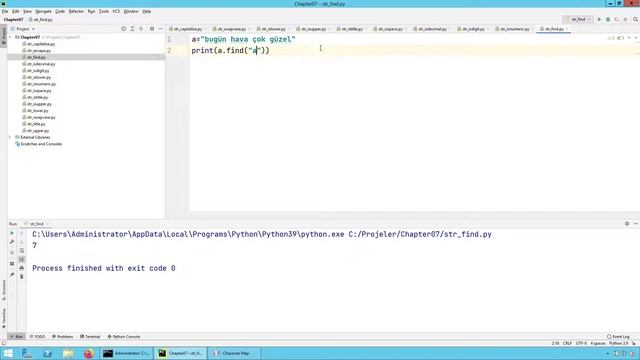The height and width of the screenshot is (360, 640).
Task: Hide the Project panel with minus icon
Action: click(160, 29)
